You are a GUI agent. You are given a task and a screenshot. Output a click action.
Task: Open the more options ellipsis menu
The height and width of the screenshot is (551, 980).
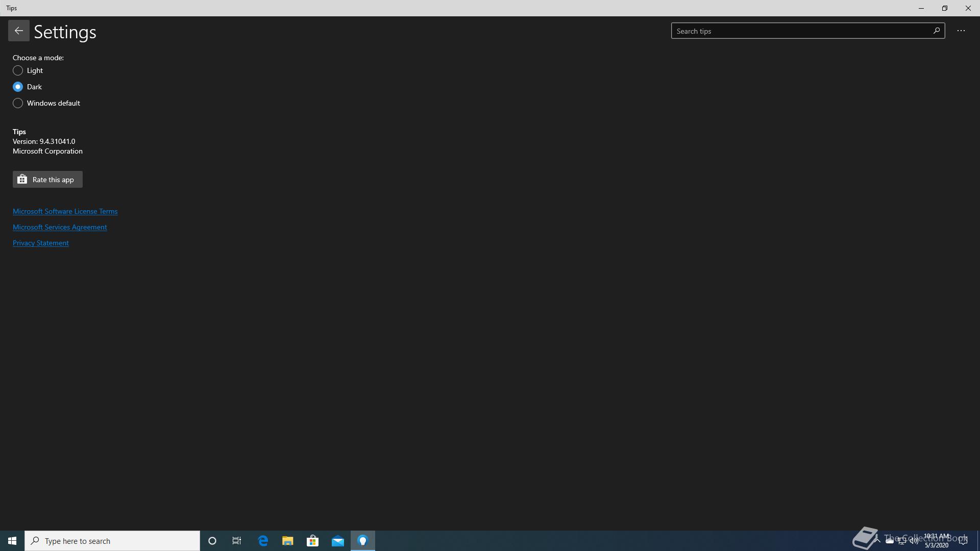[x=961, y=31]
